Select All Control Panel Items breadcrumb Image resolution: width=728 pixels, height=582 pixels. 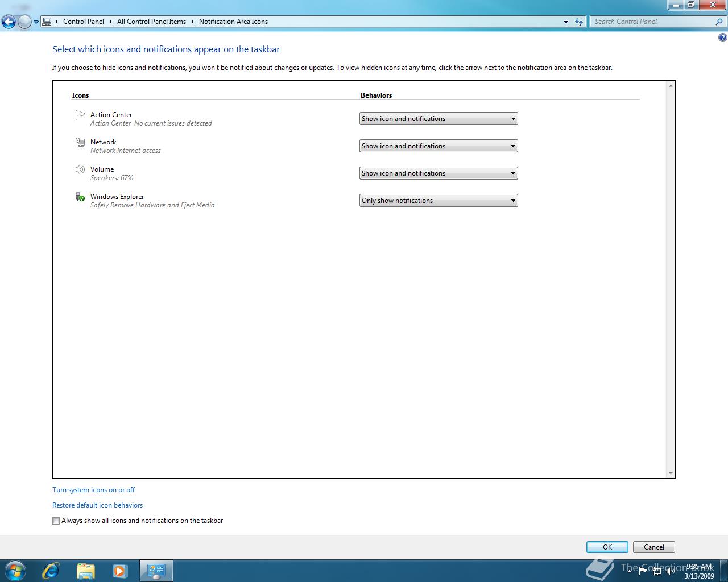pyautogui.click(x=151, y=22)
